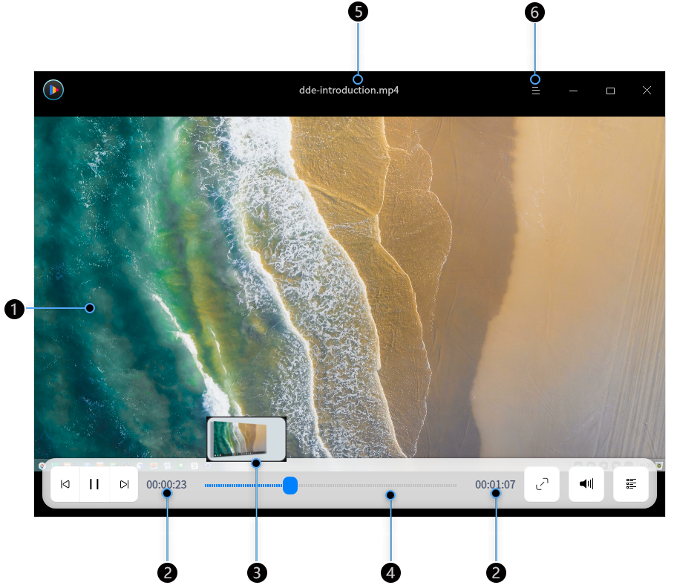
Task: Close the movie player window
Action: (647, 91)
